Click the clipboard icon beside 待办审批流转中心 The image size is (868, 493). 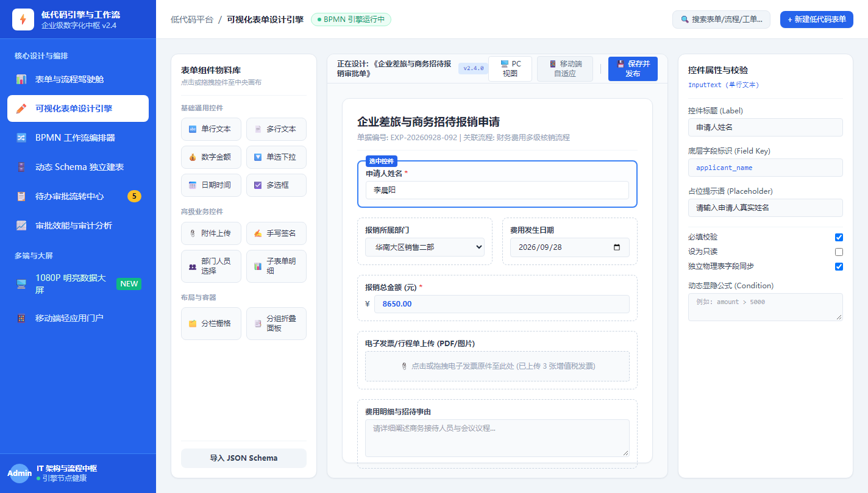click(x=21, y=196)
